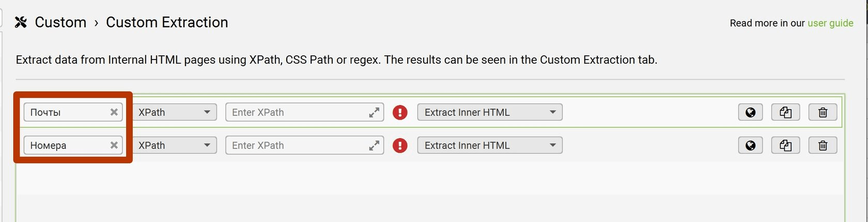868x222 pixels.
Task: Open the globe browser button in first row
Action: (750, 112)
